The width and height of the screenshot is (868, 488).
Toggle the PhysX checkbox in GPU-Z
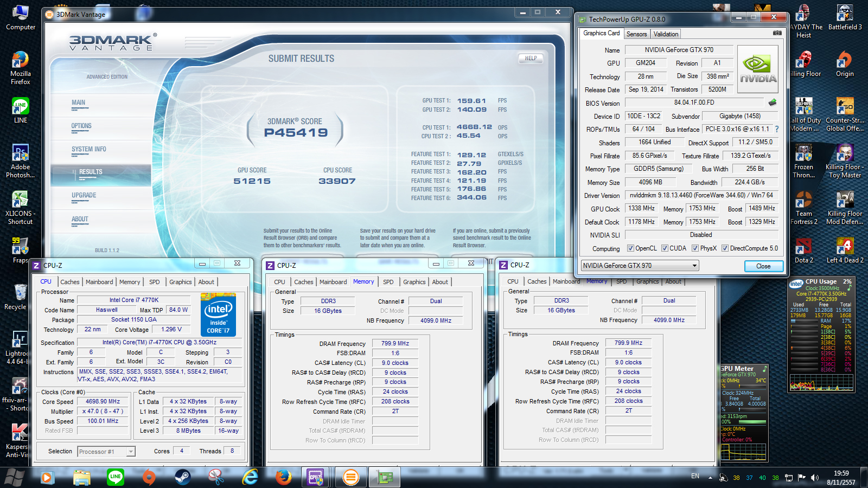695,248
